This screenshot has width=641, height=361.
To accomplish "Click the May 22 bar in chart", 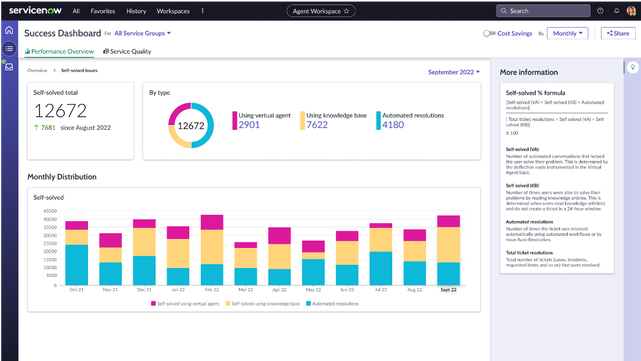I will tap(313, 263).
